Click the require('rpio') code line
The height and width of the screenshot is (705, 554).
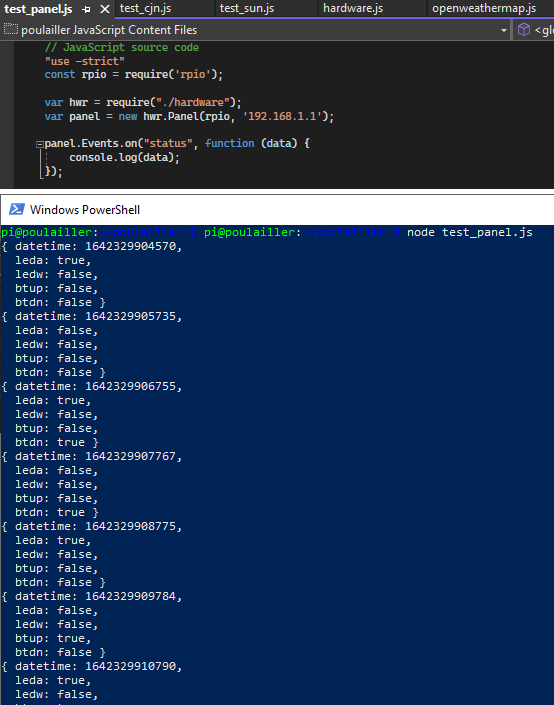tap(134, 75)
